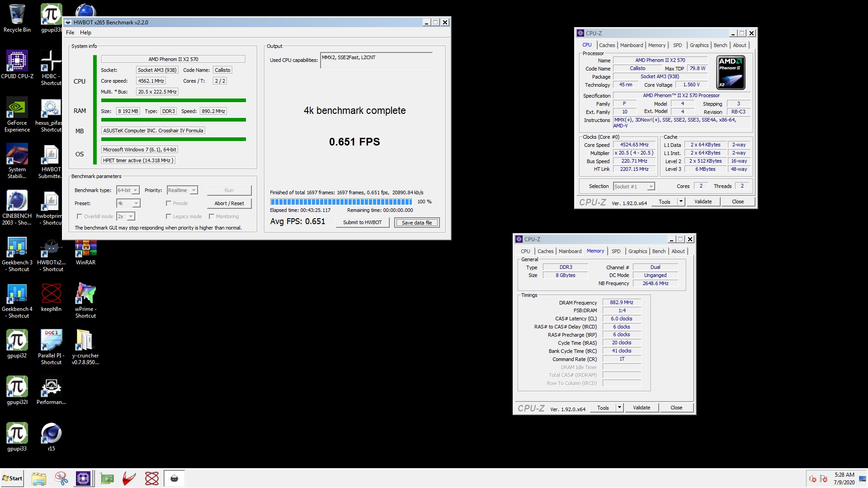Launch the wPrime shortcut icon
Image resolution: width=868 pixels, height=488 pixels.
point(85,300)
